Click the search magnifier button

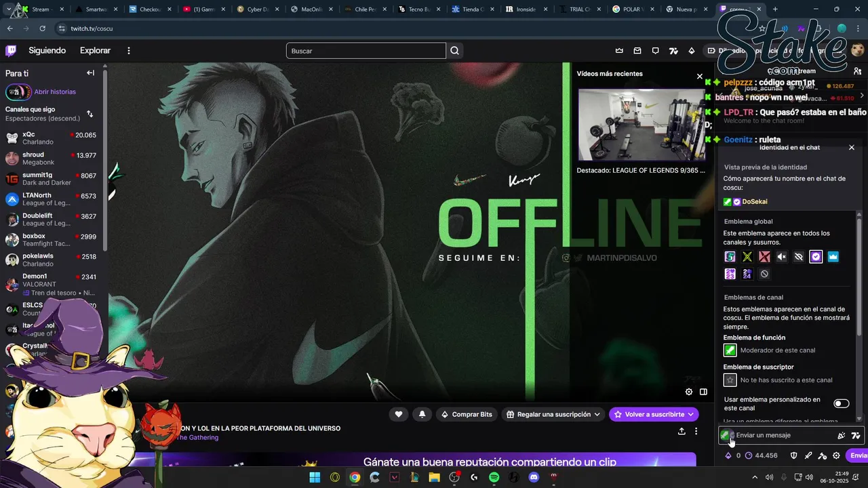coord(455,51)
